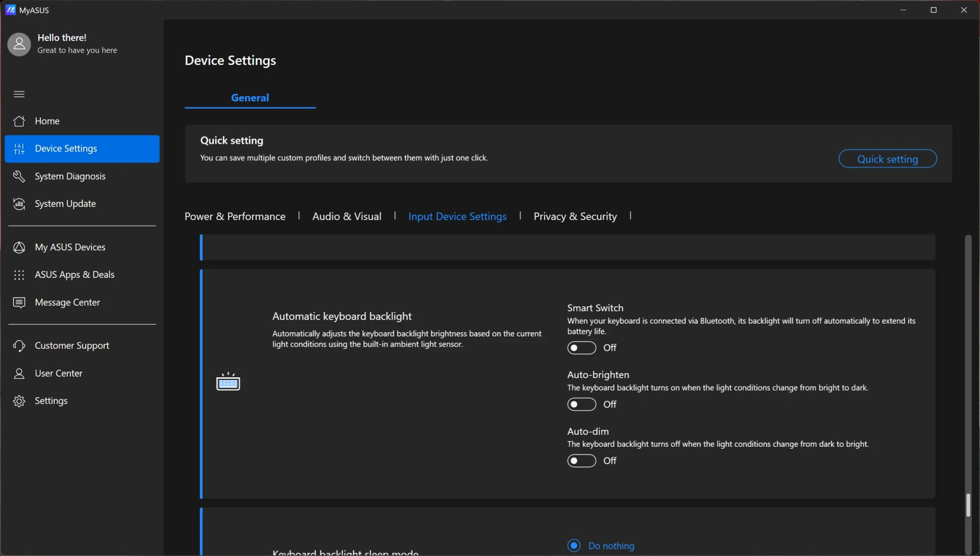980x556 pixels.
Task: Open Customer Support page
Action: (x=82, y=346)
